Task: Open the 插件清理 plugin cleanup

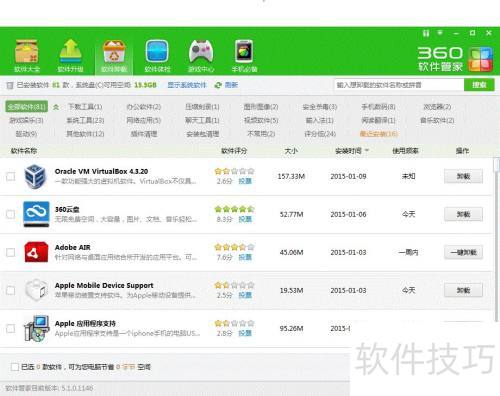Action: coord(144,134)
